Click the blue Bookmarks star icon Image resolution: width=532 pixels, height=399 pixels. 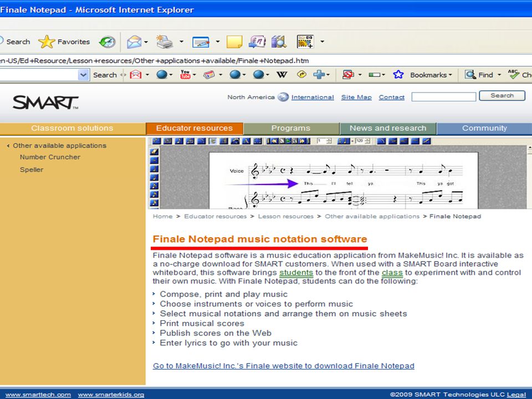(x=398, y=74)
